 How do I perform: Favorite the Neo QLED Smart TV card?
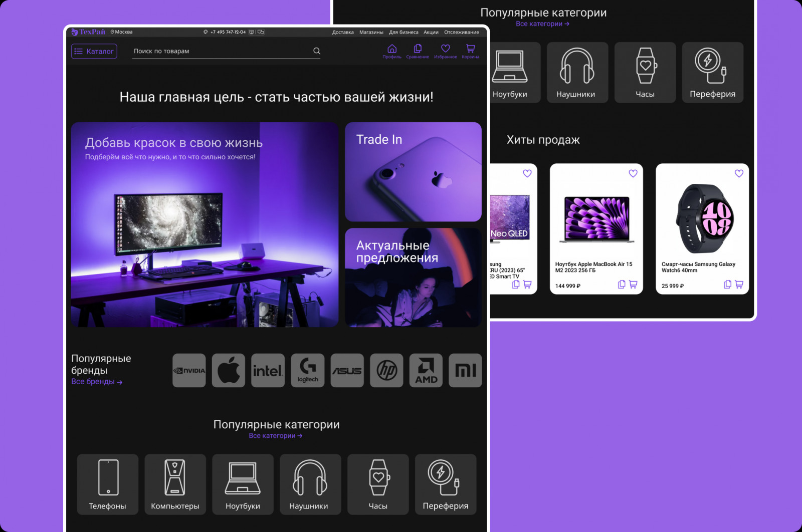527,173
